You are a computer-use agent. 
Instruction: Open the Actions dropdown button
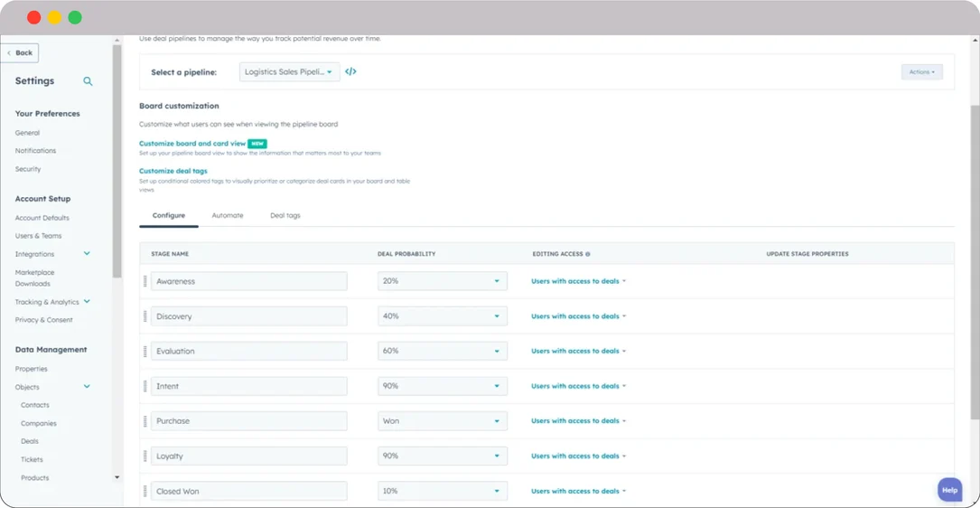(x=922, y=72)
